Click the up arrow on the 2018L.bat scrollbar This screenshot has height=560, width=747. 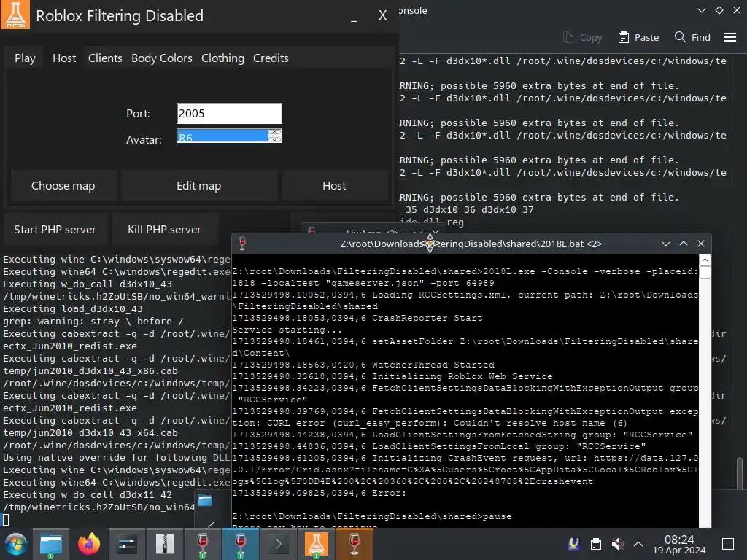tap(705, 260)
